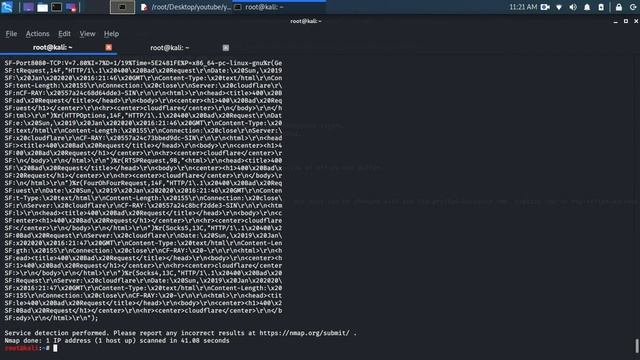Open the File menu
The width and height of the screenshot is (640, 360).
(11, 34)
